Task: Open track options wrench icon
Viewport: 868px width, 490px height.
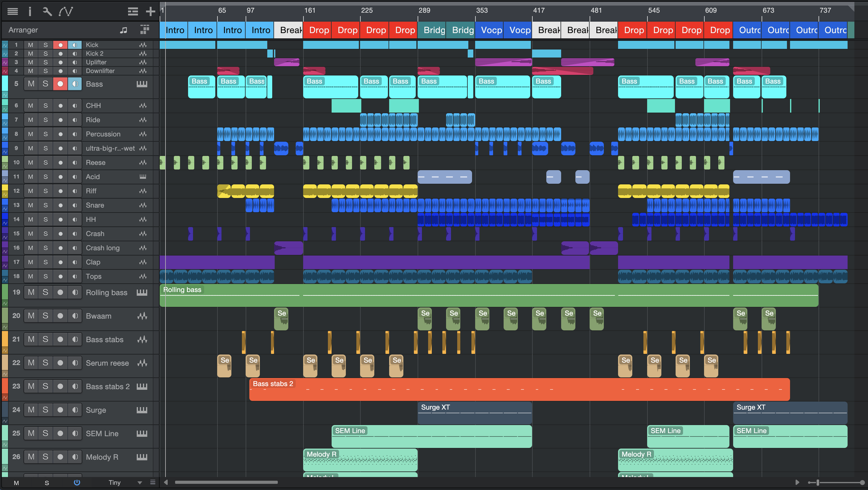Action: point(47,11)
